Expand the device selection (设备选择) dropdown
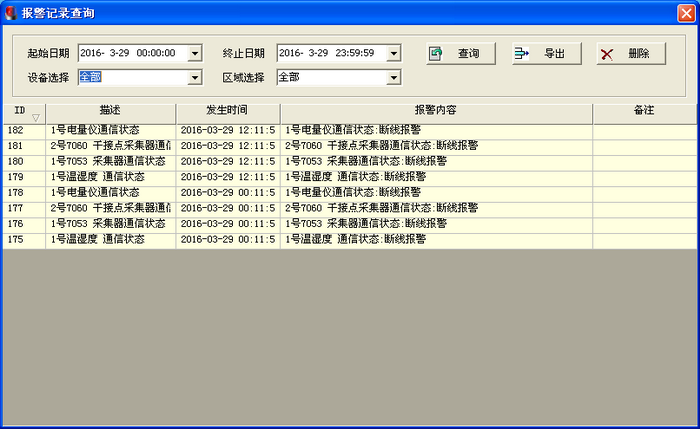Image resolution: width=700 pixels, height=429 pixels. pos(195,77)
